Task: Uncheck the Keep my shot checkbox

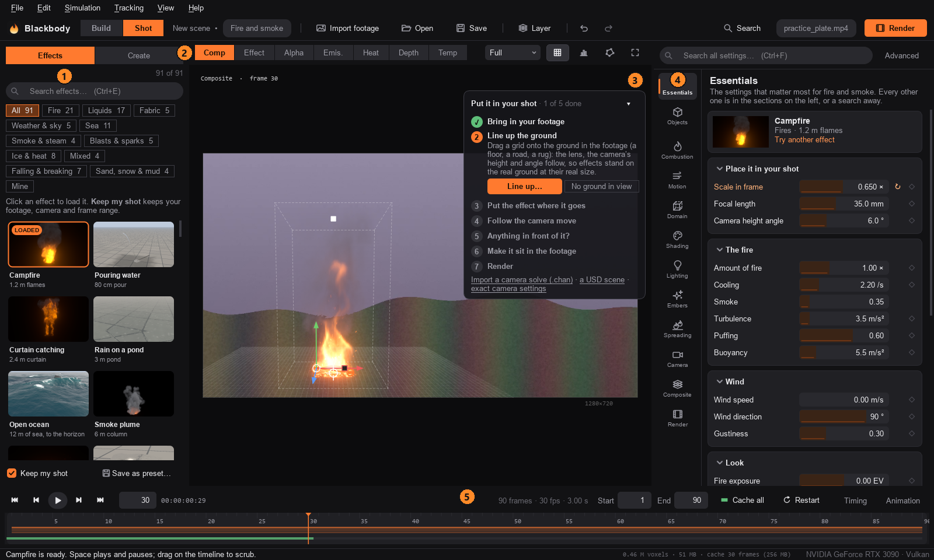Action: coord(12,473)
